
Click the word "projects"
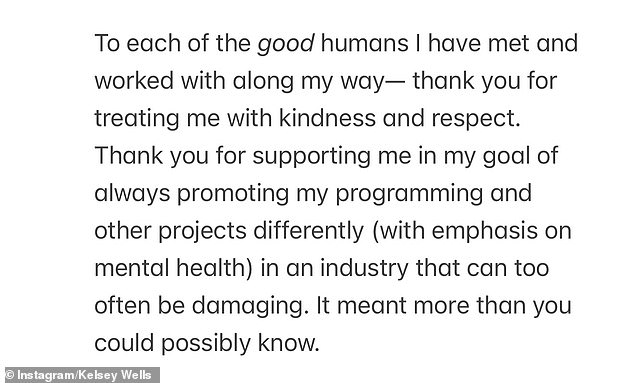click(202, 232)
